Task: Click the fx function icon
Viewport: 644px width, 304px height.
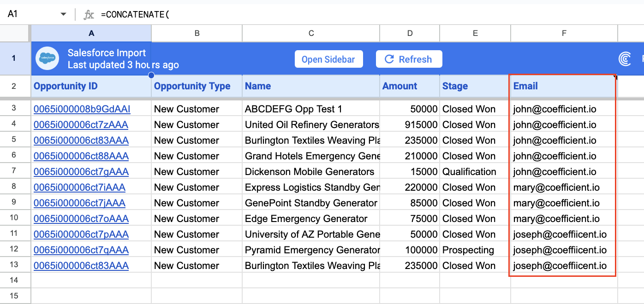Action: (89, 15)
